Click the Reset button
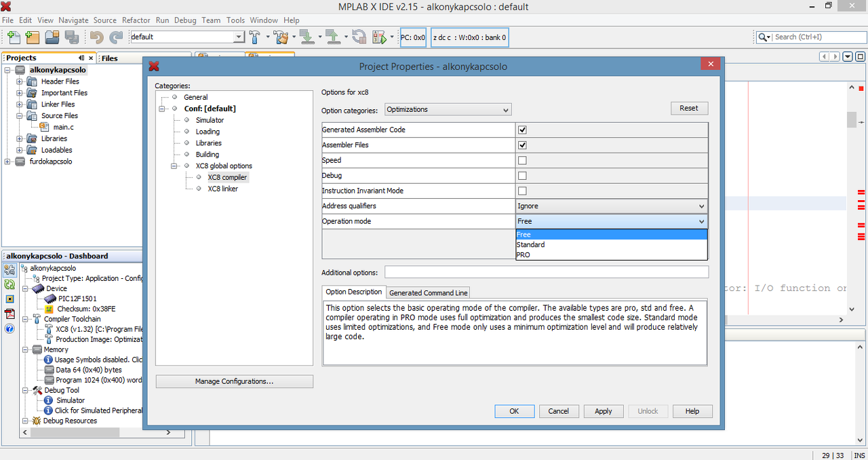This screenshot has width=868, height=460. click(689, 108)
